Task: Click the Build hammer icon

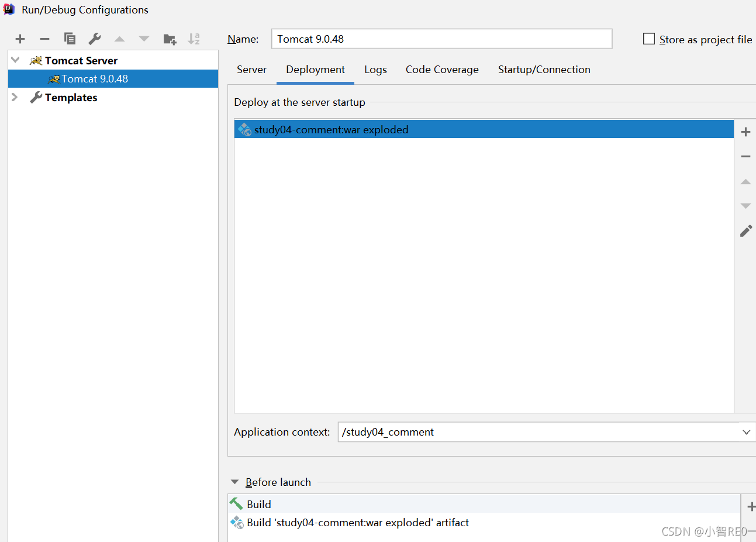Action: tap(236, 503)
